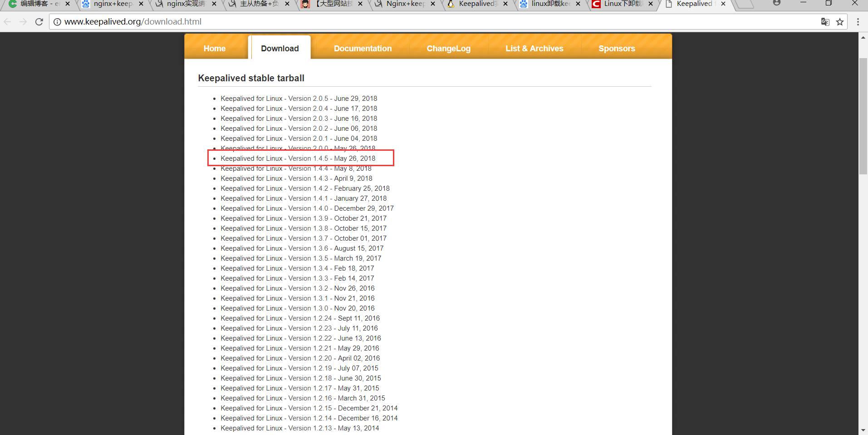This screenshot has height=435, width=868.
Task: Open the List & Archives navigation item
Action: (x=535, y=49)
